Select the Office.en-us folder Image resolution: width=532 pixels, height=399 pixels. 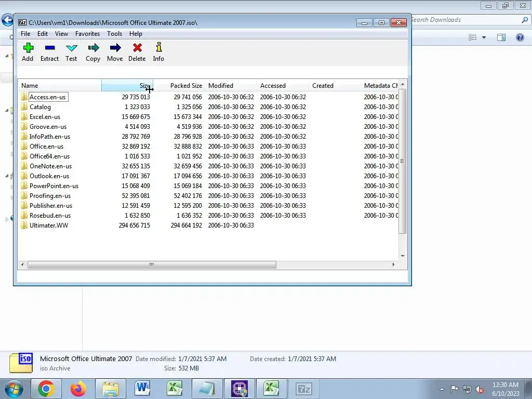click(x=46, y=146)
